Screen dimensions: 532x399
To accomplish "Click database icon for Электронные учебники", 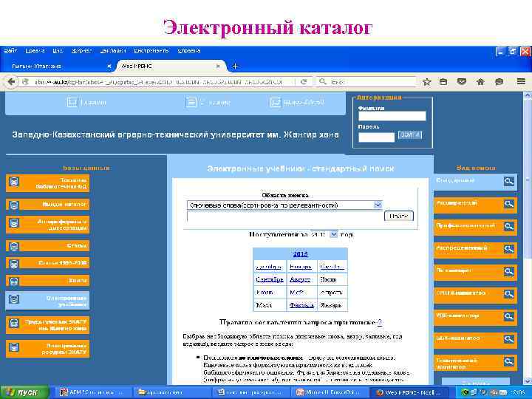I will 14,299.
